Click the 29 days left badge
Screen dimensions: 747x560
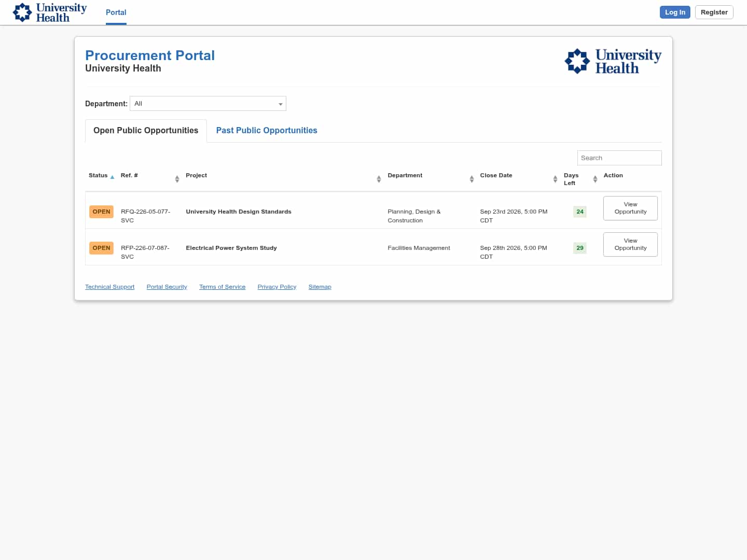point(580,248)
